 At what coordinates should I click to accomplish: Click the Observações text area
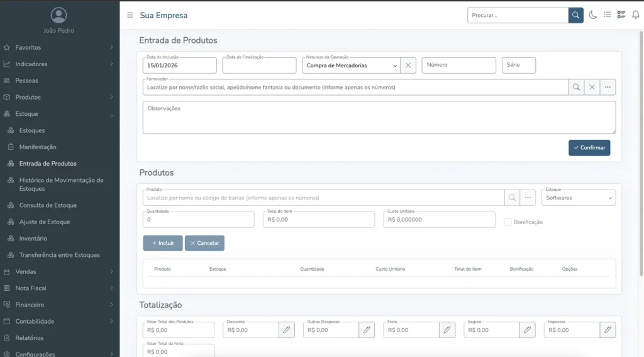coord(379,118)
